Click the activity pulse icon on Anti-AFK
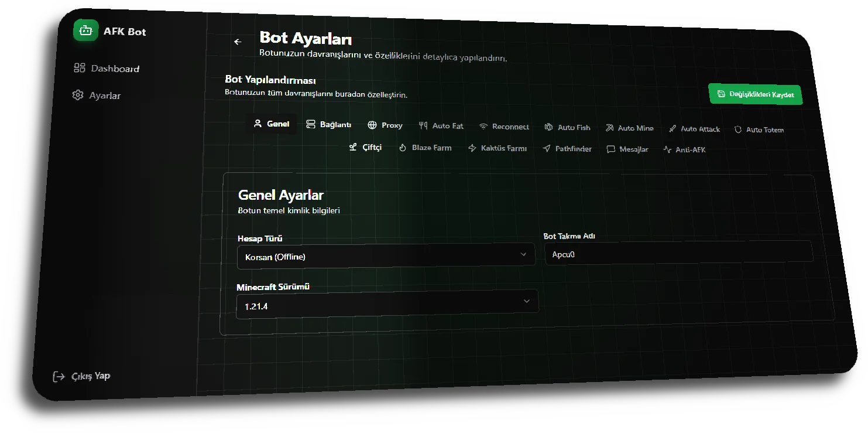868x433 pixels. tap(667, 149)
